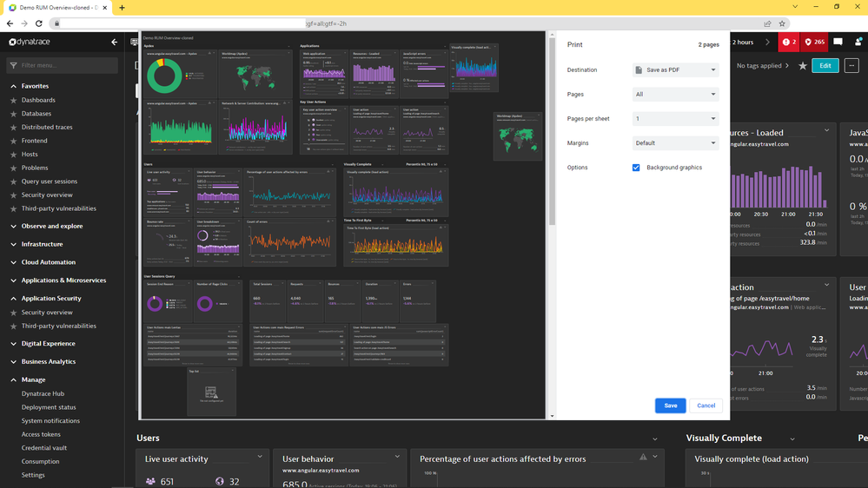Expand the Observe and explore menu section

click(x=52, y=226)
